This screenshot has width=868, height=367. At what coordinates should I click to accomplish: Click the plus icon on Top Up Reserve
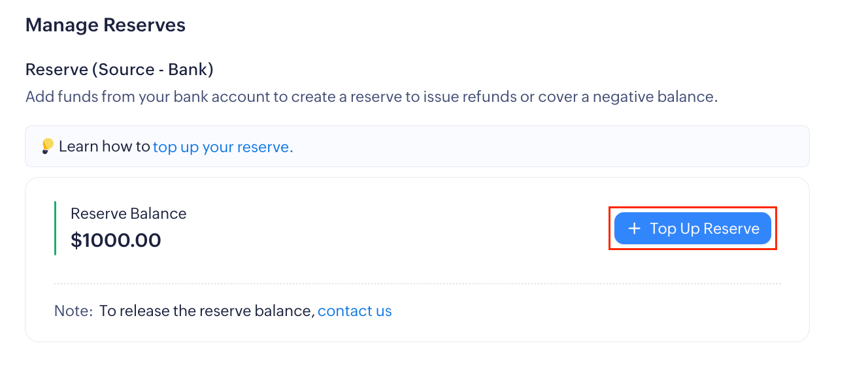pyautogui.click(x=633, y=229)
